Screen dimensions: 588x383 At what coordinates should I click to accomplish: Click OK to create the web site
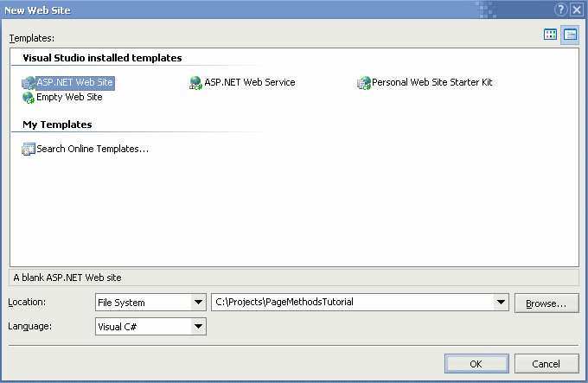pyautogui.click(x=476, y=363)
